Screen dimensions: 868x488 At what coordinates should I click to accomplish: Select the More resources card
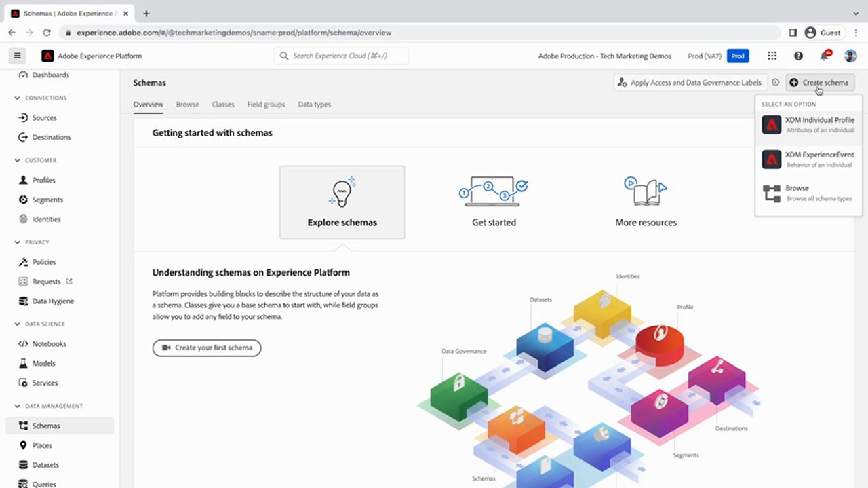[646, 202]
